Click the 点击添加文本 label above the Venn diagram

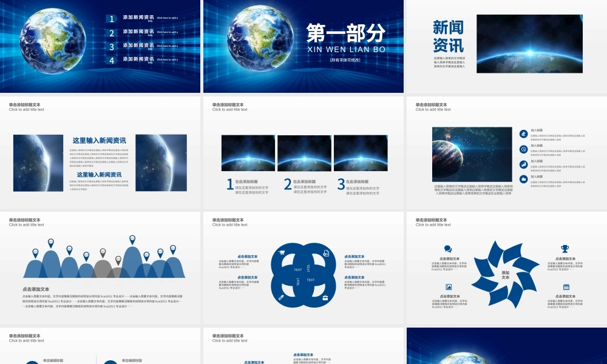[x=248, y=256]
